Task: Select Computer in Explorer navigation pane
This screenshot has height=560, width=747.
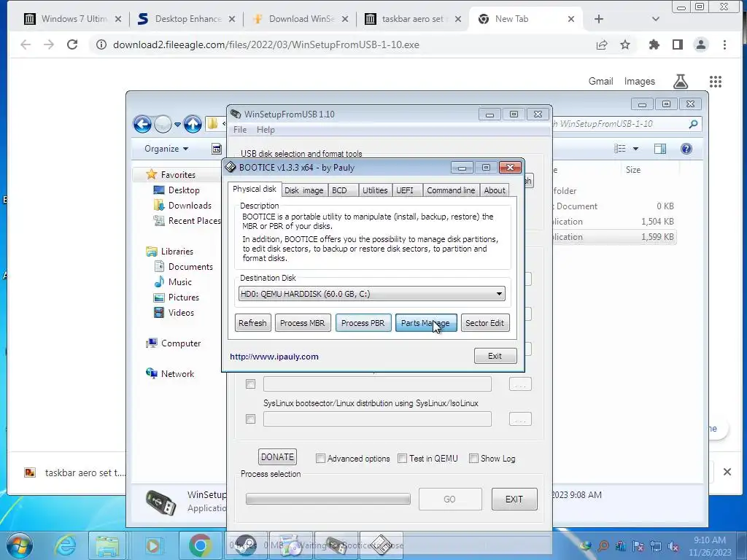Action: (181, 344)
